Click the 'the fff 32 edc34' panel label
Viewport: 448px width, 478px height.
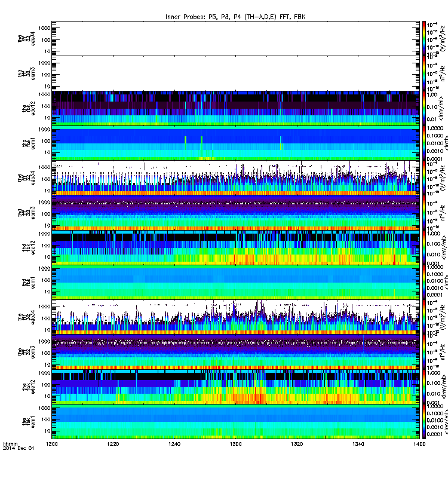point(26,317)
